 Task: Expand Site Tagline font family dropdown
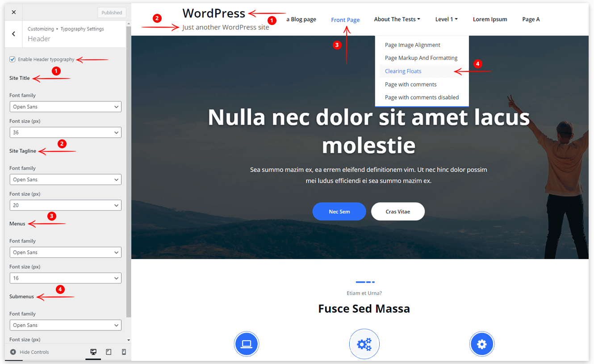coord(65,180)
